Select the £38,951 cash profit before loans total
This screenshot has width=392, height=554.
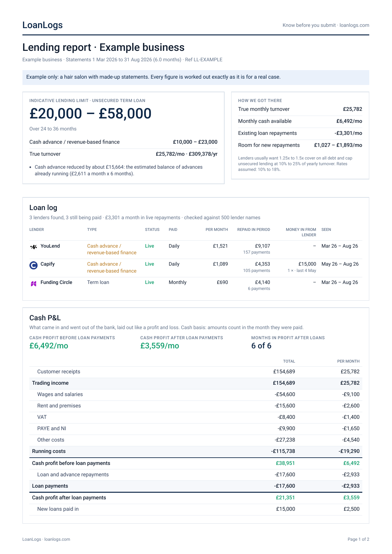tap(286, 463)
